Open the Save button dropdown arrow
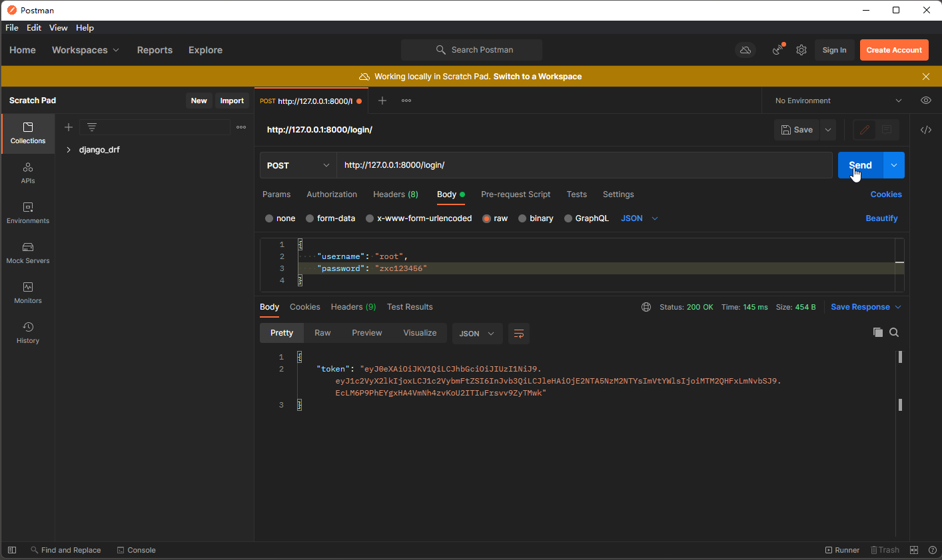The image size is (942, 560). pyautogui.click(x=828, y=130)
